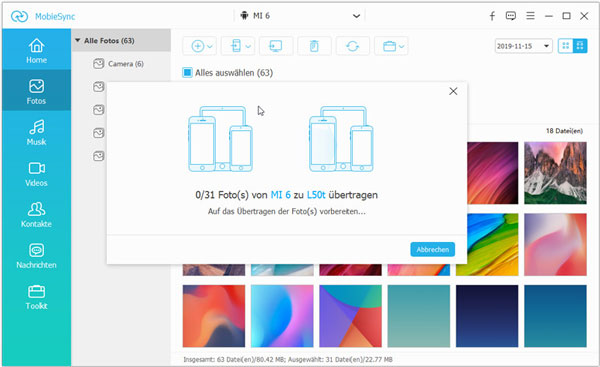
Task: Select the blue pink swirl thumbnail
Action: click(282, 316)
